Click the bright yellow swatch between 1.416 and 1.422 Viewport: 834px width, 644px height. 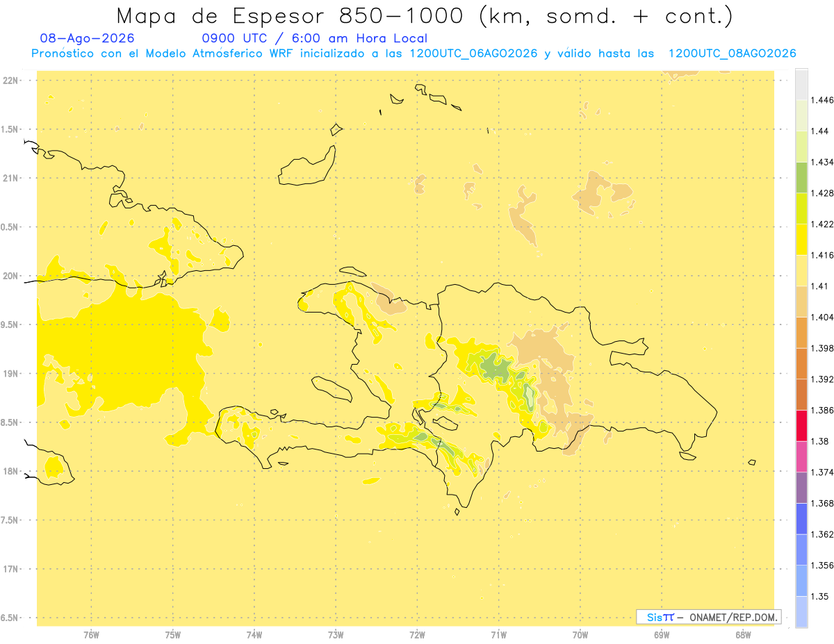(x=801, y=239)
